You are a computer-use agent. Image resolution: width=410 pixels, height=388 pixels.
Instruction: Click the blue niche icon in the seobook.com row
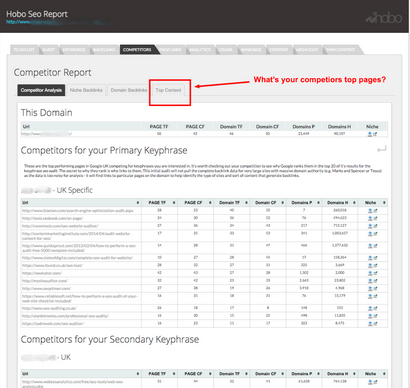pos(370,218)
